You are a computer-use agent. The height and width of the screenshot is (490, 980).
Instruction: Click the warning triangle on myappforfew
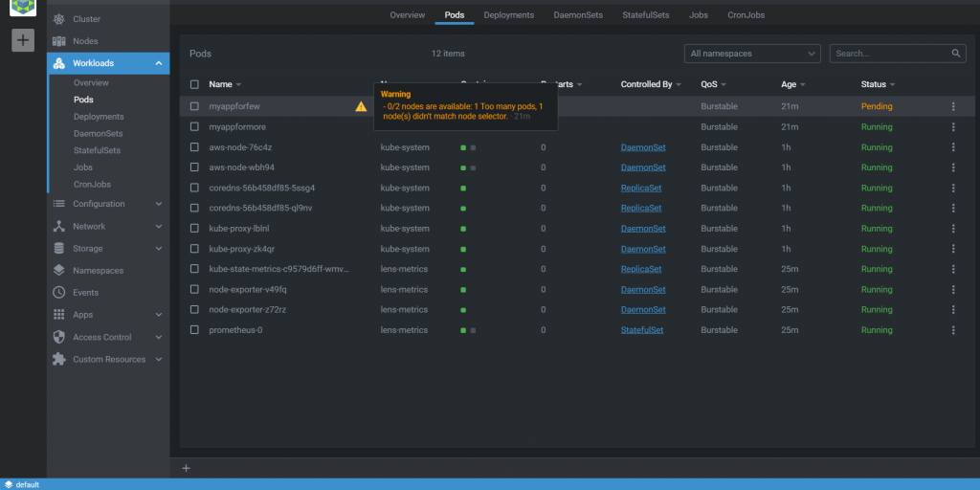tap(361, 107)
